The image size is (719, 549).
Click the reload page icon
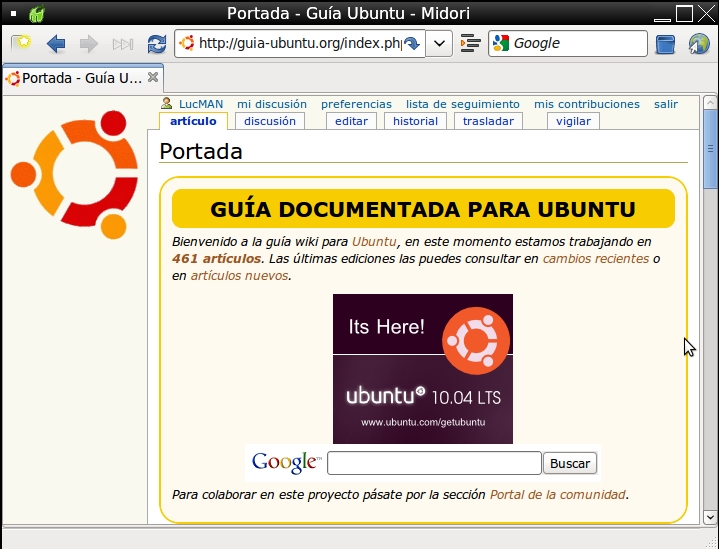coord(156,44)
